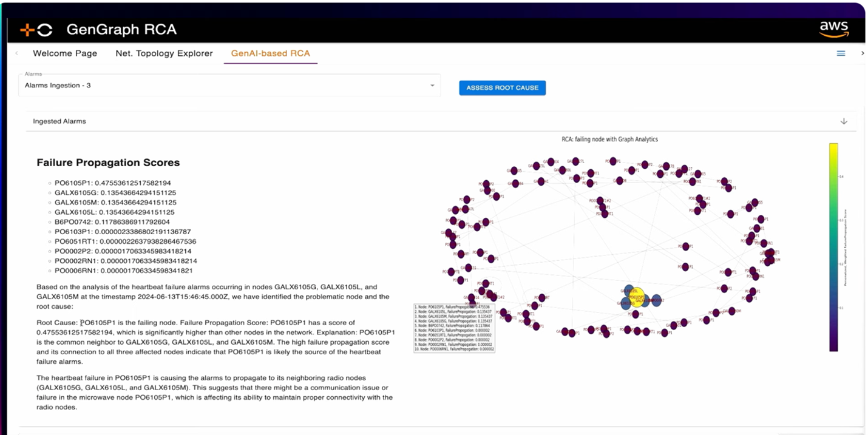Image resolution: width=868 pixels, height=435 pixels.
Task: Select the GenAI-based RCA tab
Action: 270,53
